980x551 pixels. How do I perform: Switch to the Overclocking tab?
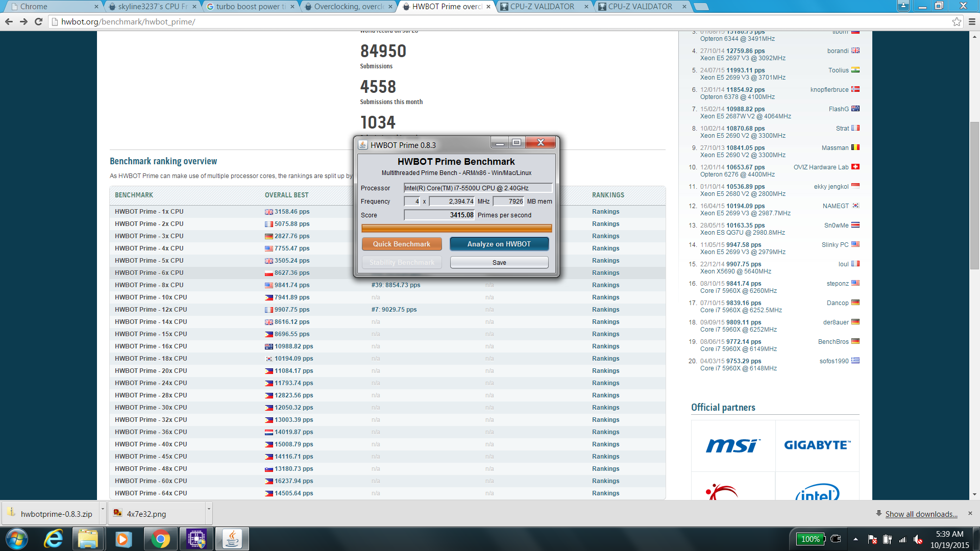(x=348, y=6)
